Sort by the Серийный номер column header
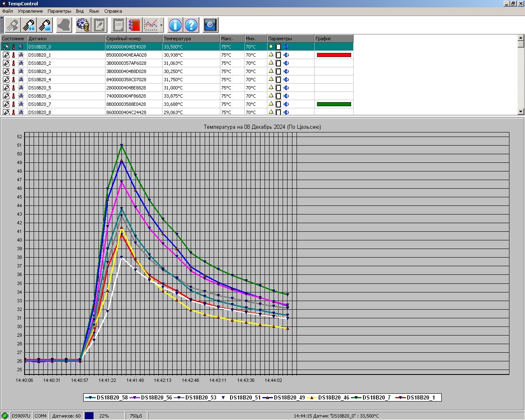Image resolution: width=525 pixels, height=420 pixels. click(x=134, y=39)
